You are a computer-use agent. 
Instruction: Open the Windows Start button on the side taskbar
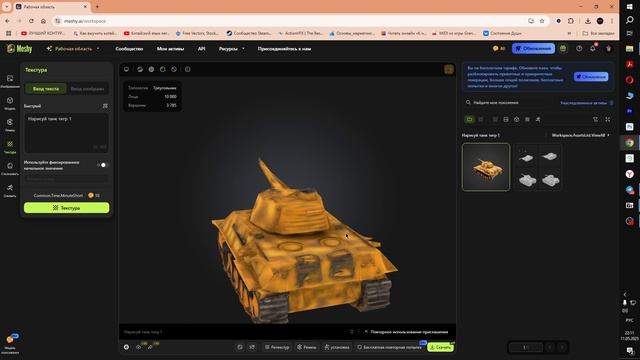pyautogui.click(x=630, y=7)
